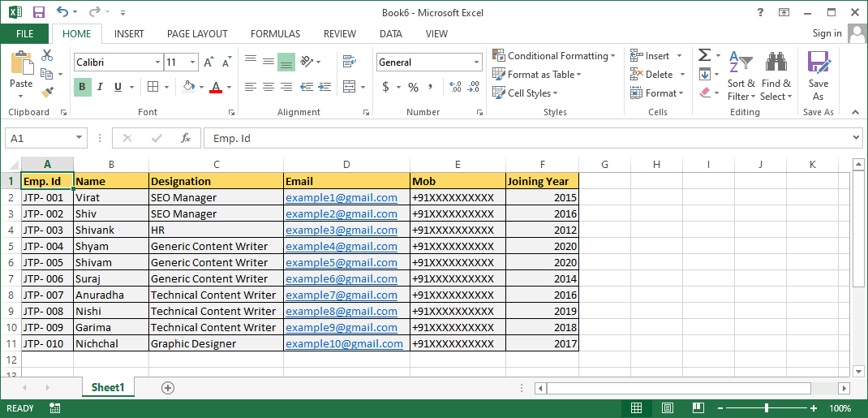
Task: Click the zoom slider handle
Action: (766, 408)
